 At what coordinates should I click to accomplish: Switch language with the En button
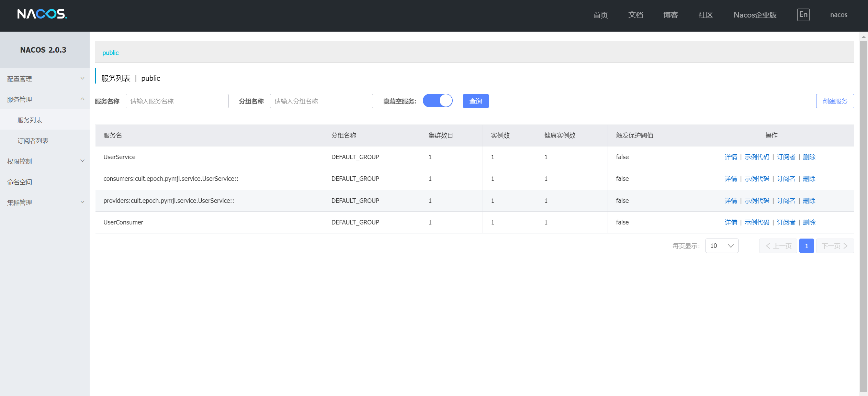pos(803,14)
